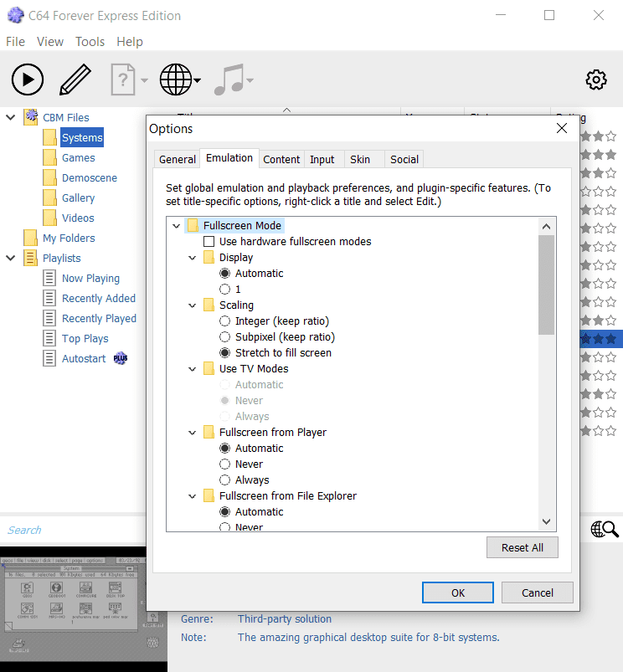Image resolution: width=623 pixels, height=672 pixels.
Task: Open settings with the gear icon
Action: pos(596,80)
